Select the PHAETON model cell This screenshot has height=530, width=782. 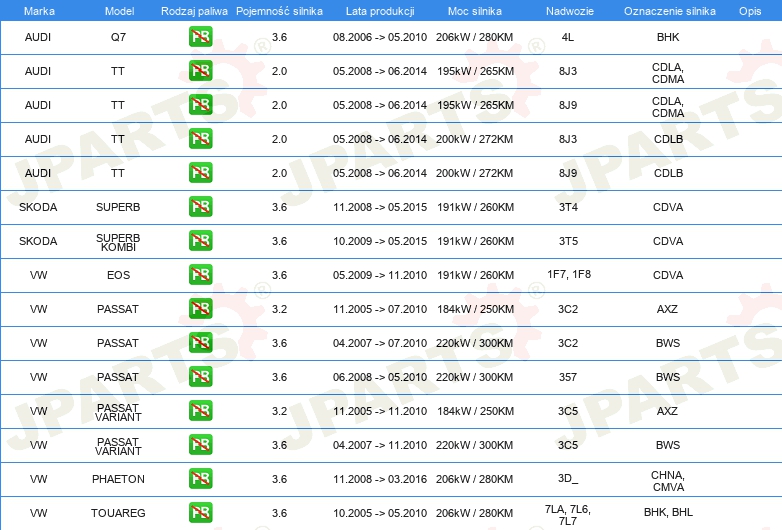[118, 479]
